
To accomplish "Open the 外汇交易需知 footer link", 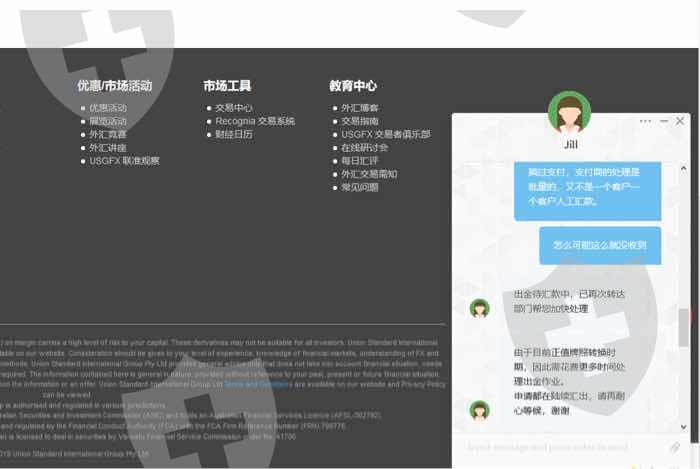I will pos(369,174).
